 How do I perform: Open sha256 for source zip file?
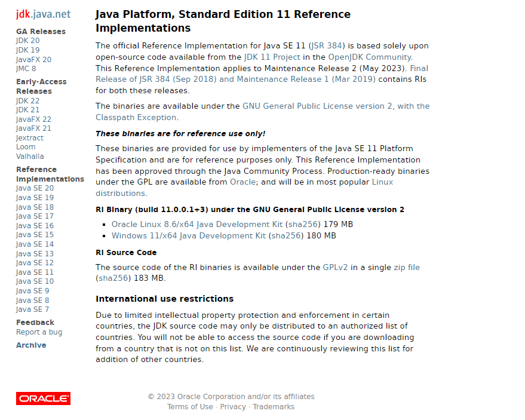click(x=113, y=278)
